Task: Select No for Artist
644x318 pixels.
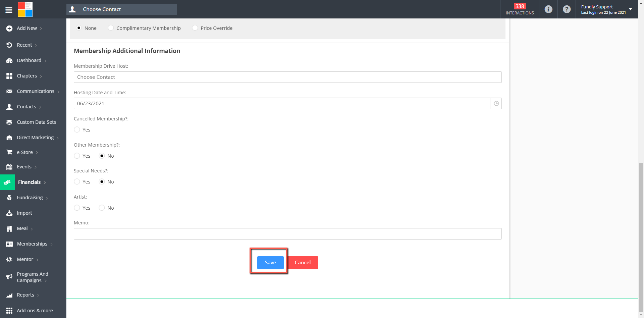Action: coord(102,208)
